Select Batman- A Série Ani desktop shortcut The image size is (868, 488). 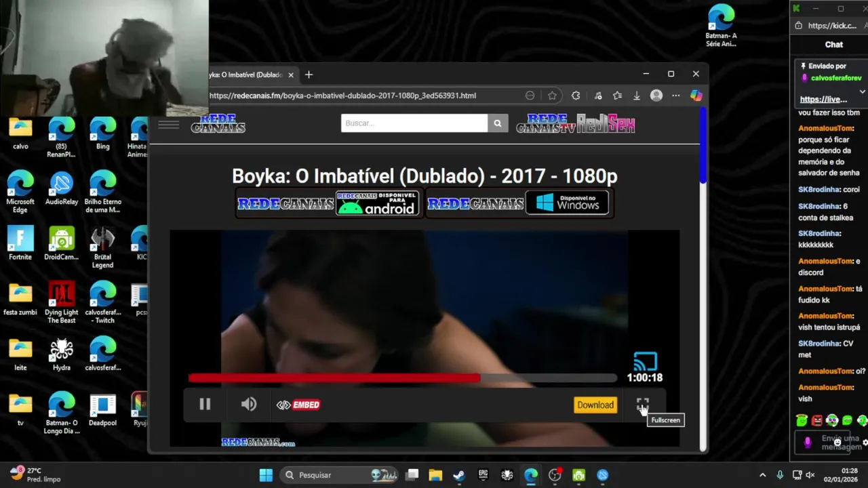coord(721,26)
